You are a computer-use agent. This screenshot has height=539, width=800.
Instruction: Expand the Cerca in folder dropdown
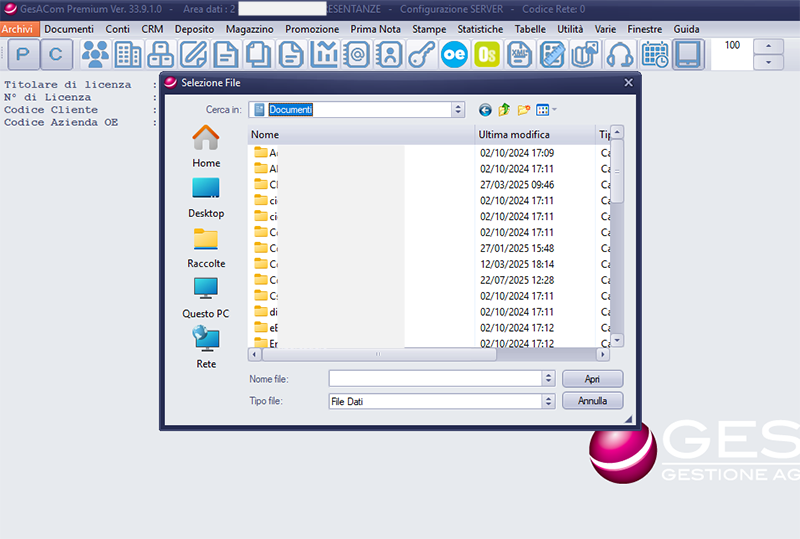pyautogui.click(x=458, y=110)
